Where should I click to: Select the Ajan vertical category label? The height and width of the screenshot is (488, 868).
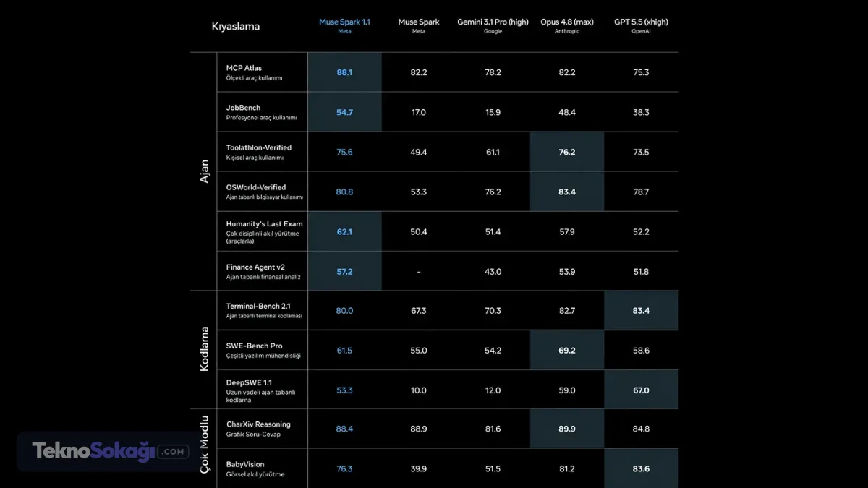pyautogui.click(x=204, y=171)
